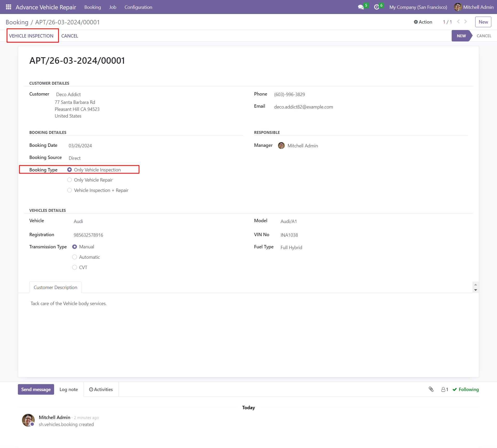Click Booking breadcrumb link
This screenshot has height=448, width=497.
pos(17,22)
